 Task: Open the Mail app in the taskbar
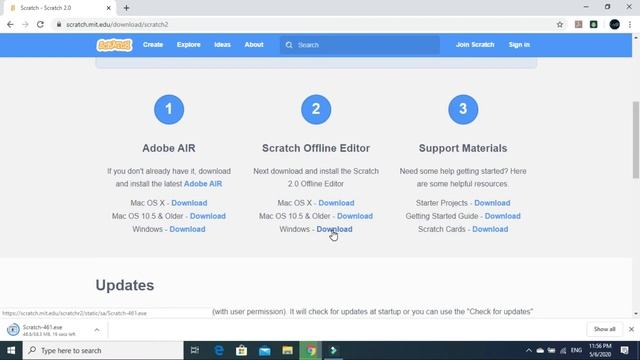[264, 350]
